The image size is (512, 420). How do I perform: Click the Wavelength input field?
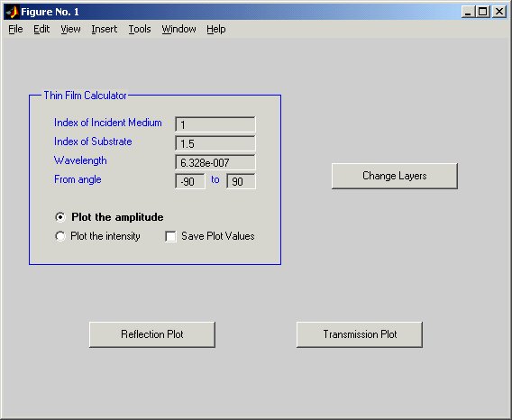[215, 162]
